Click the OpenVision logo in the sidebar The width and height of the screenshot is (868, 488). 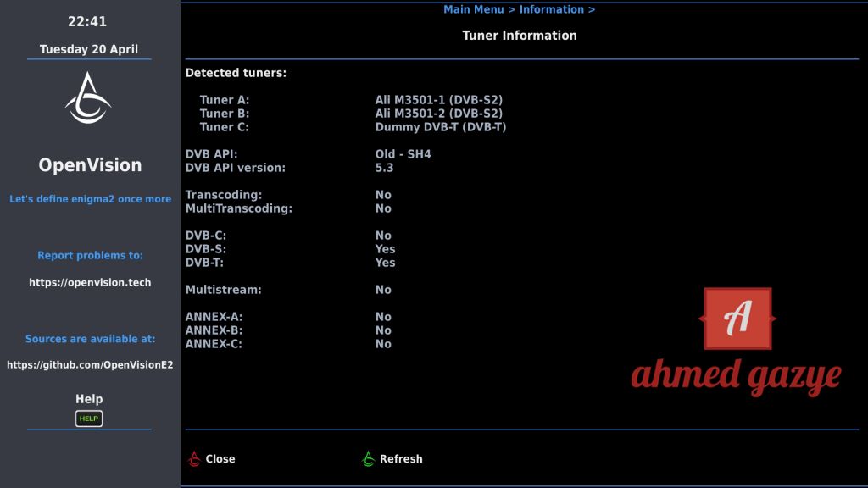pos(88,98)
